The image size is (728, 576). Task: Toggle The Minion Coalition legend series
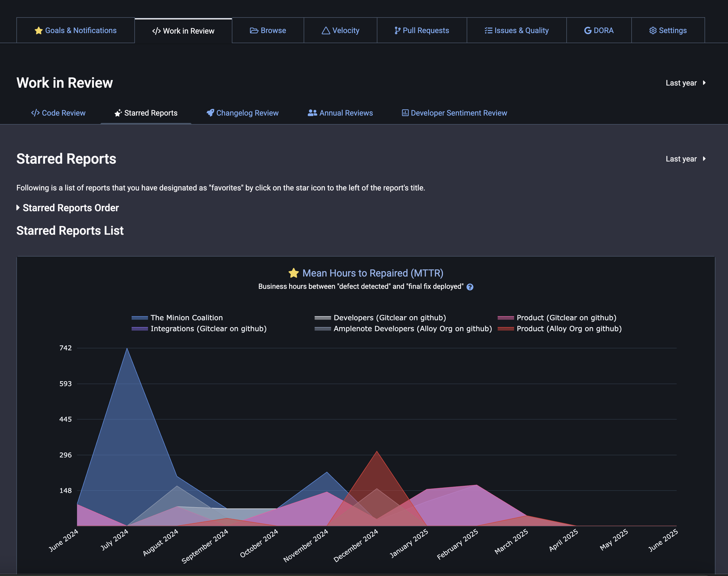[x=187, y=318]
